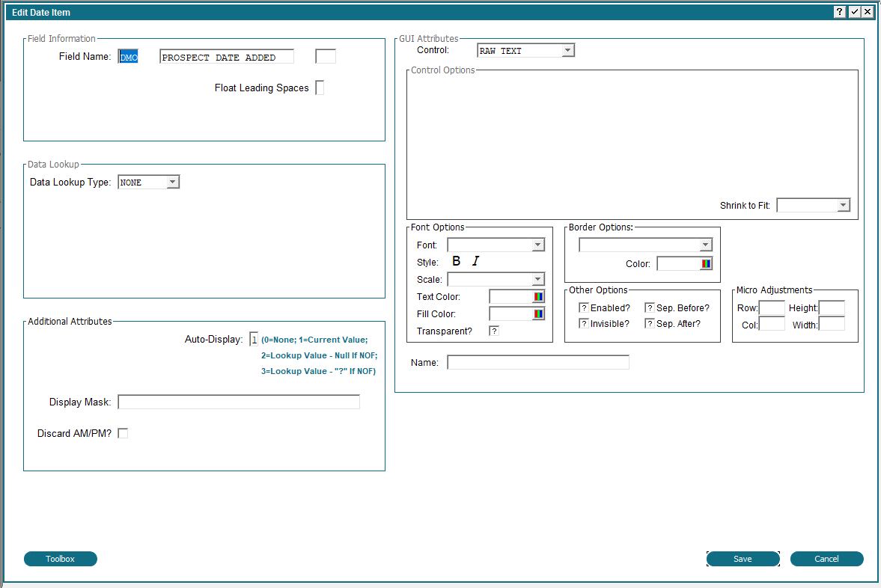Click Micro Adjustments Width field
This screenshot has width=881, height=588.
point(832,324)
